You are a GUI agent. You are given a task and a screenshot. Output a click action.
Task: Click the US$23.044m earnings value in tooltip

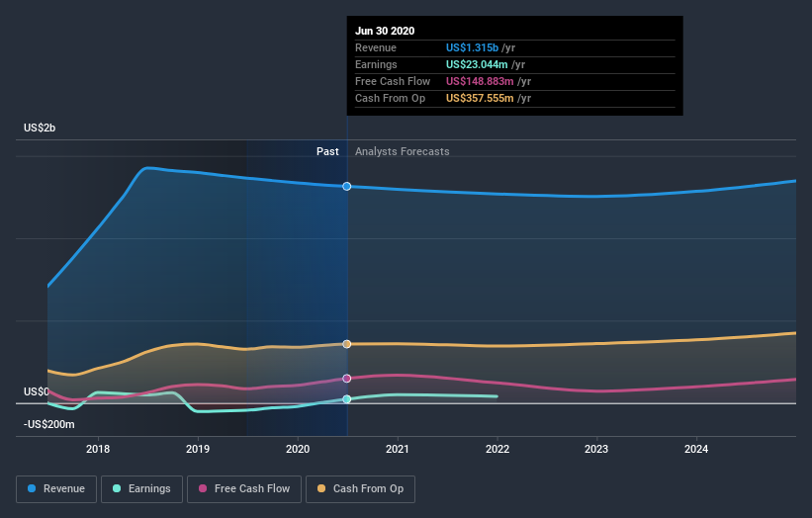[x=477, y=64]
